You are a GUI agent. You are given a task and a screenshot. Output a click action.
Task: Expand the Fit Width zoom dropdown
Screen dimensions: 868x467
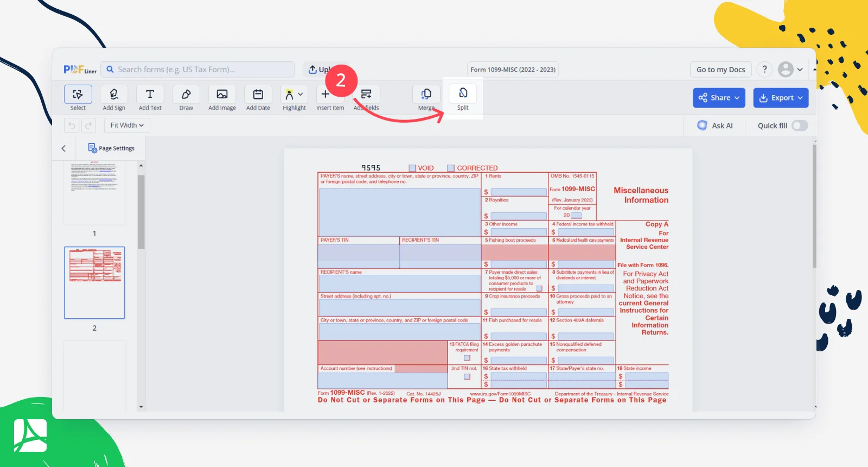(127, 125)
